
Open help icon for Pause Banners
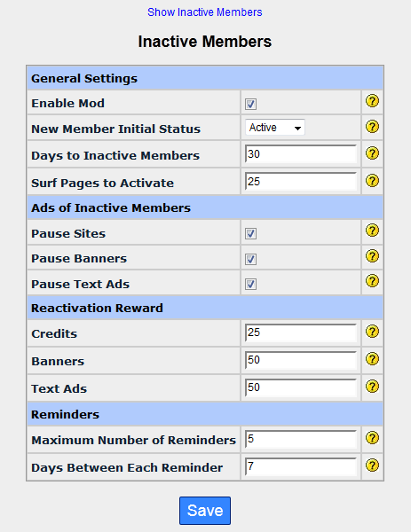(372, 256)
